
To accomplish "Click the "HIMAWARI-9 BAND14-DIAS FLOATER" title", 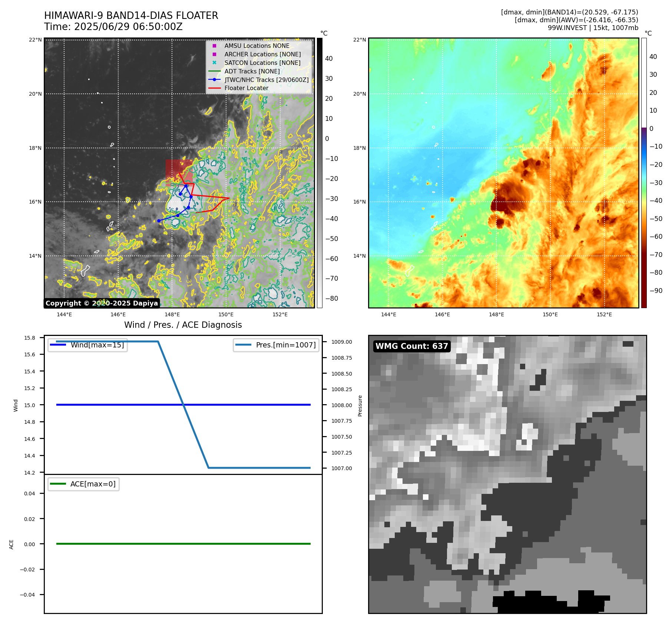I will coord(131,16).
